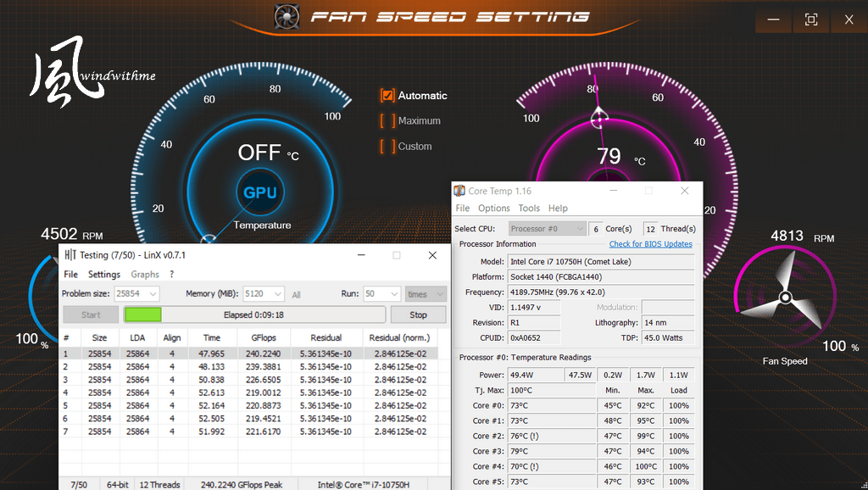Close the Fan Speed Setting window

click(849, 20)
